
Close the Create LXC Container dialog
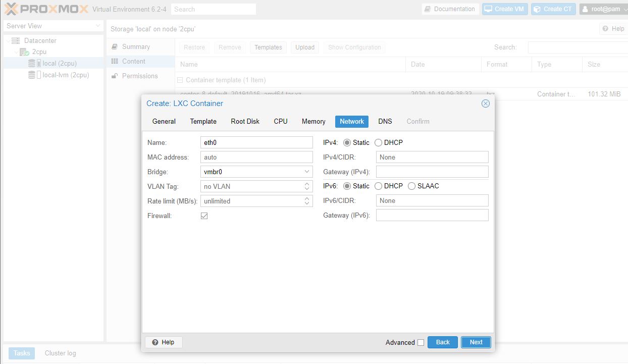point(486,103)
